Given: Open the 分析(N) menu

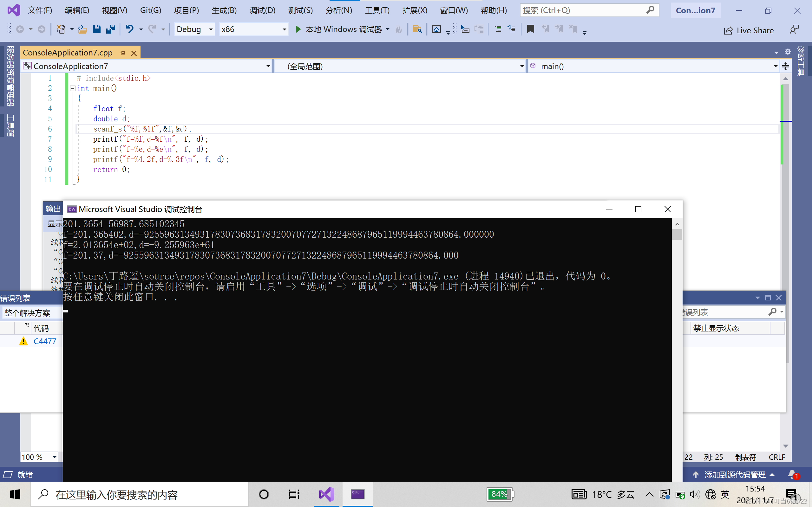Looking at the screenshot, I should coord(338,10).
